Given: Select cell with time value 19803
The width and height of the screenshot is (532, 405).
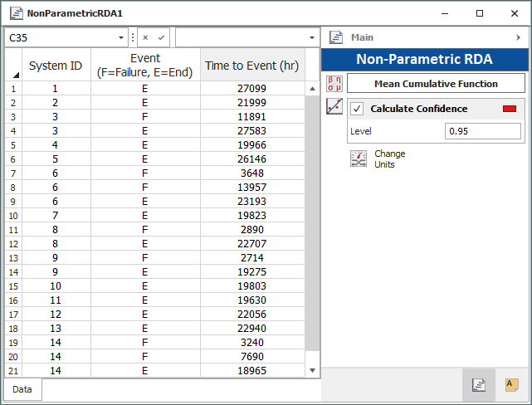Looking at the screenshot, I should (x=252, y=286).
